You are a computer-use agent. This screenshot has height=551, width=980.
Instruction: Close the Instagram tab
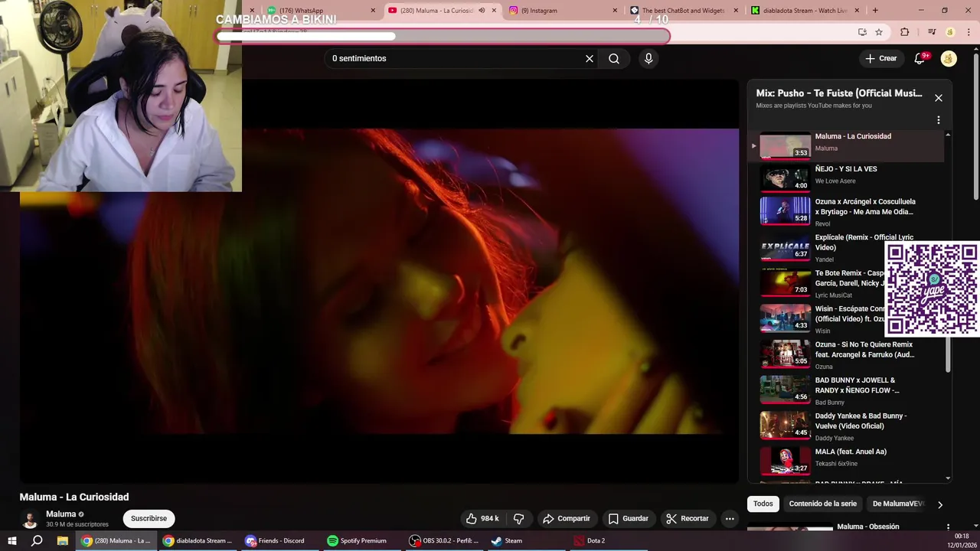click(x=615, y=11)
